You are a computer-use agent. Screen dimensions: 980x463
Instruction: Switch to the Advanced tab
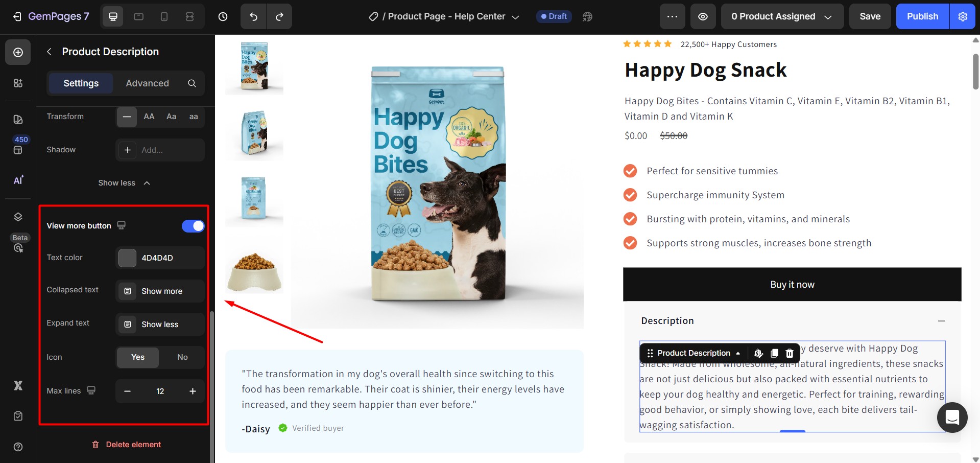(147, 83)
